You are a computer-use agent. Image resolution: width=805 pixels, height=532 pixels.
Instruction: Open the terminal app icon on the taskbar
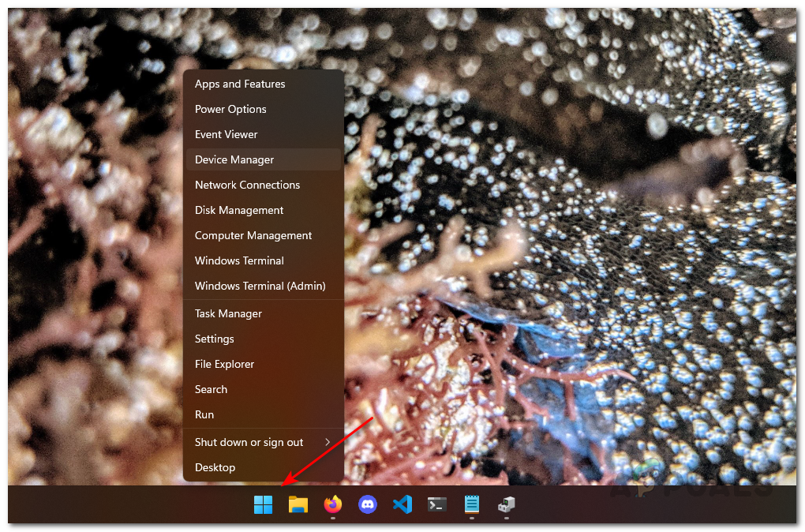(x=437, y=504)
